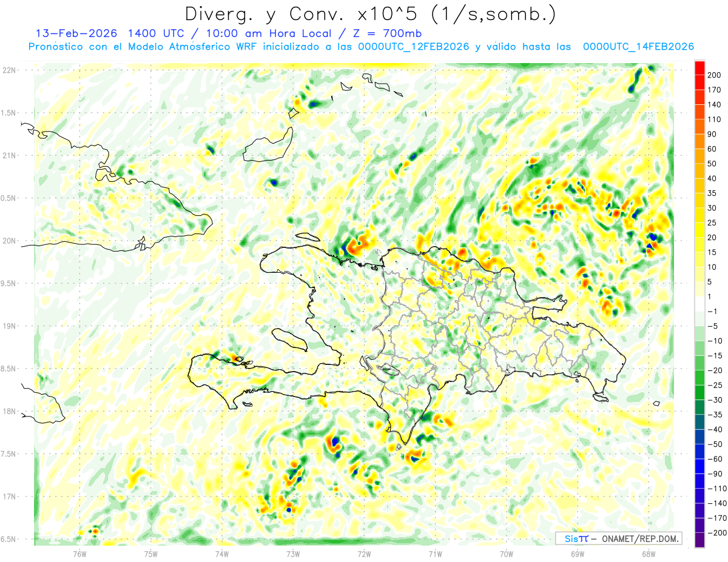Click the '74W' longitude label
The image size is (728, 562).
click(x=222, y=554)
